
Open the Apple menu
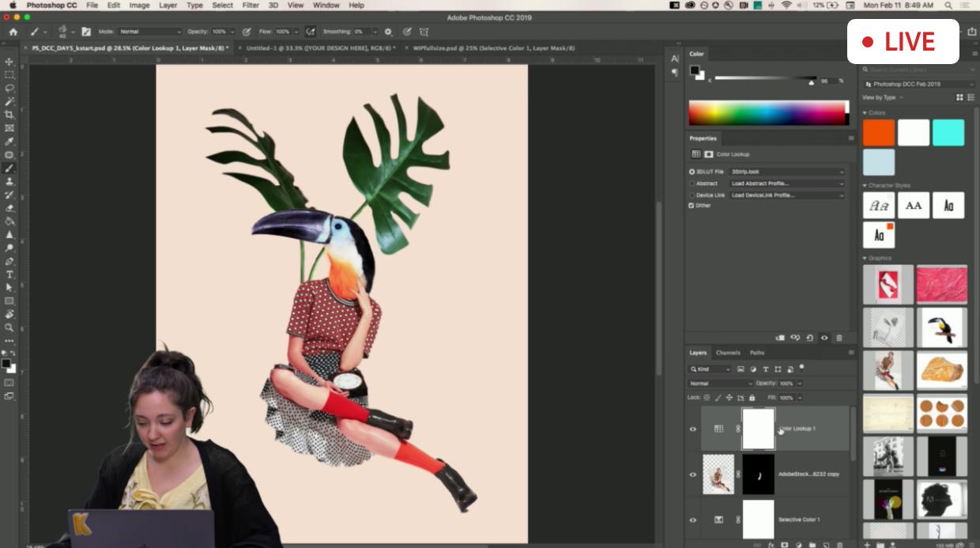point(13,5)
